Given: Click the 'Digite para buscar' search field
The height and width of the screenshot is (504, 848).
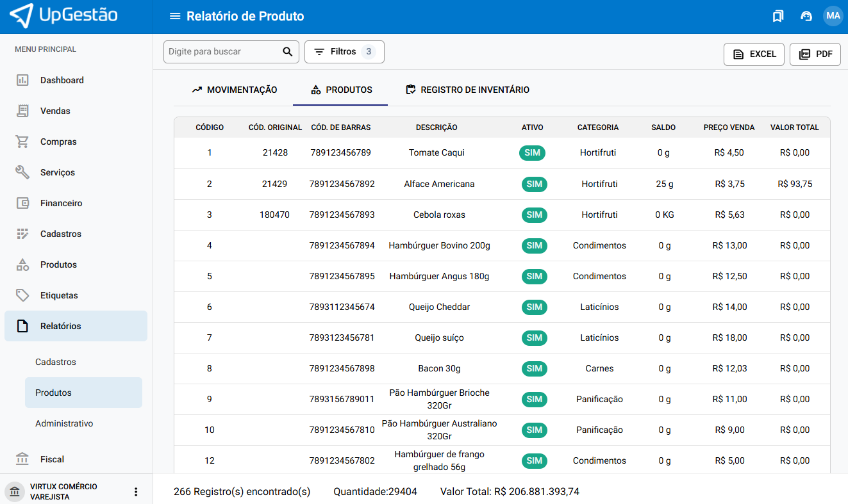Looking at the screenshot, I should click(221, 52).
